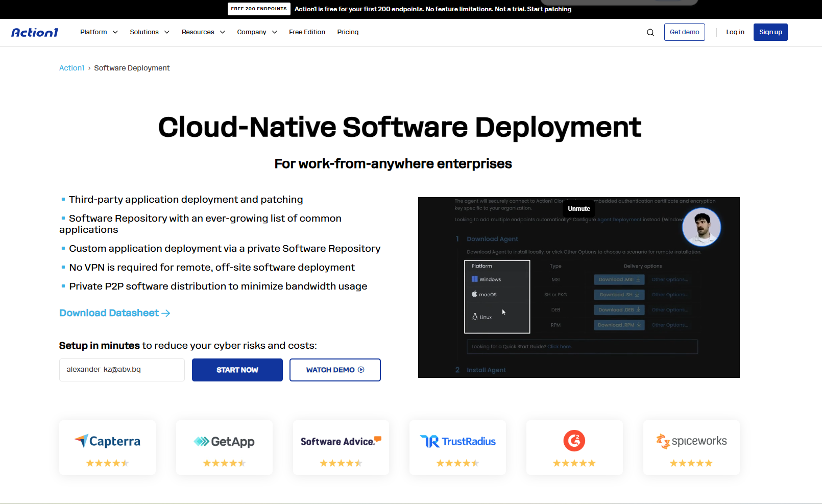Expand the Resources menu

(x=203, y=32)
